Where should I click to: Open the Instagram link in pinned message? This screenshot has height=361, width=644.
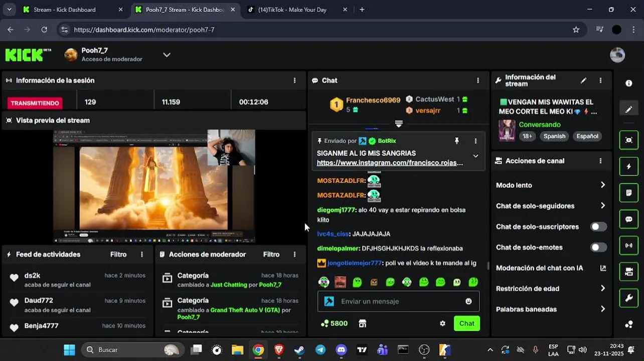tap(390, 163)
